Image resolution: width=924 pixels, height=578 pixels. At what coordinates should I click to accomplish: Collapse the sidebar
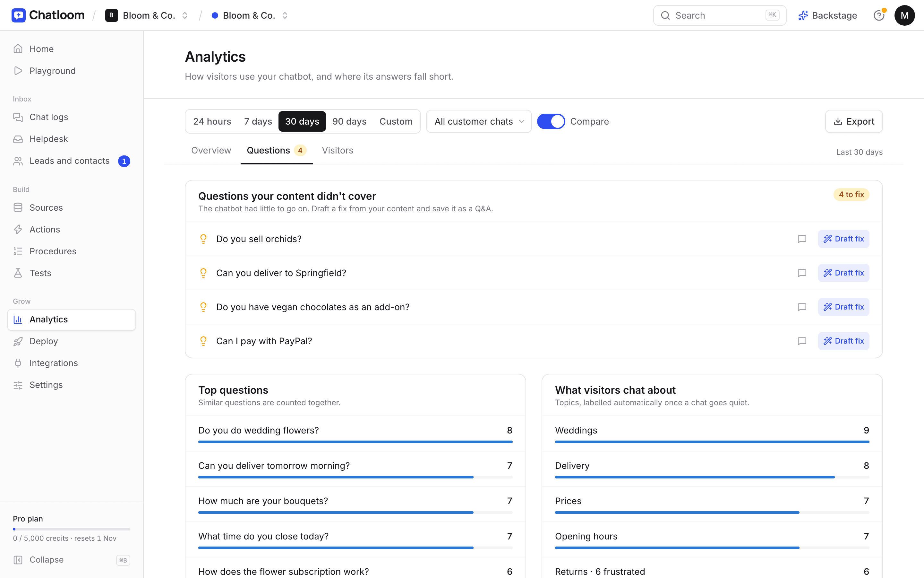pyautogui.click(x=72, y=560)
